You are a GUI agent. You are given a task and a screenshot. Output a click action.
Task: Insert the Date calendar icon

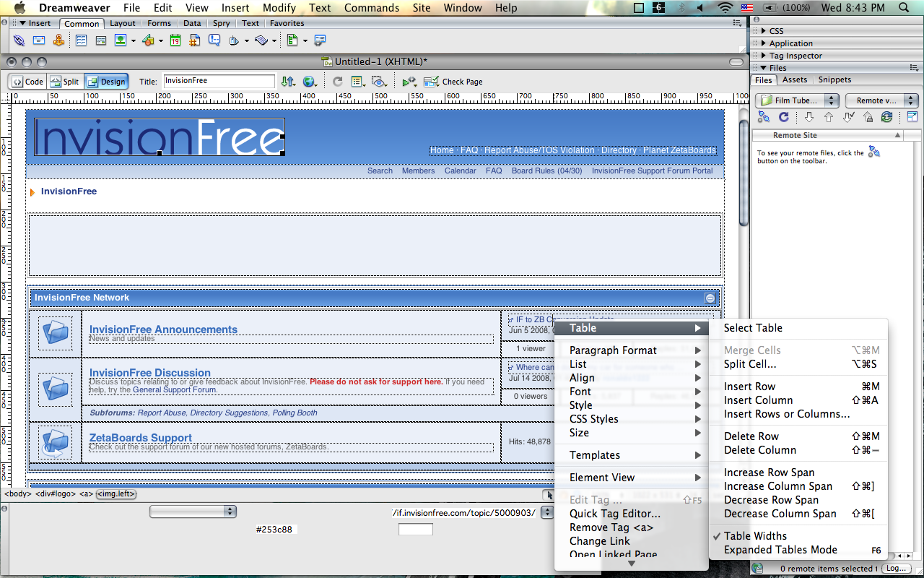pyautogui.click(x=175, y=40)
